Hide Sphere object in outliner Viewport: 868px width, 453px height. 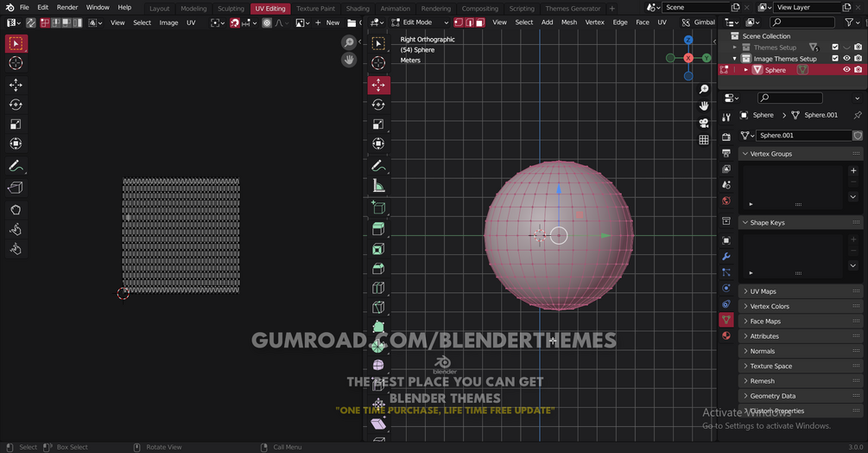[846, 70]
